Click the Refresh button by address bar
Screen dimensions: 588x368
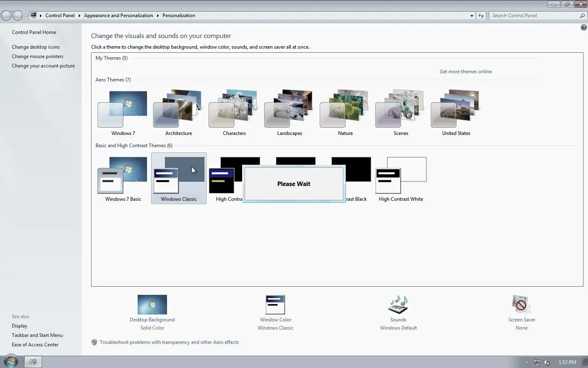pyautogui.click(x=481, y=16)
